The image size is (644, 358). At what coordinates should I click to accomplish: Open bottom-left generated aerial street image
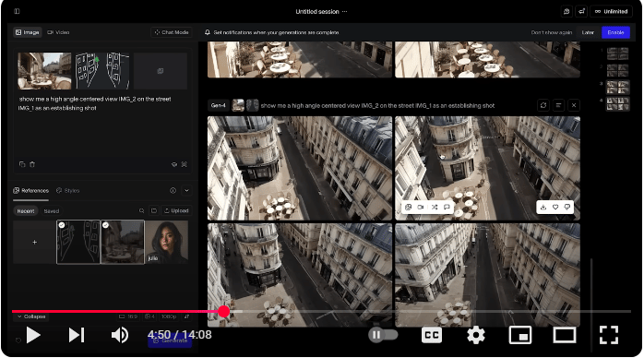[300, 275]
